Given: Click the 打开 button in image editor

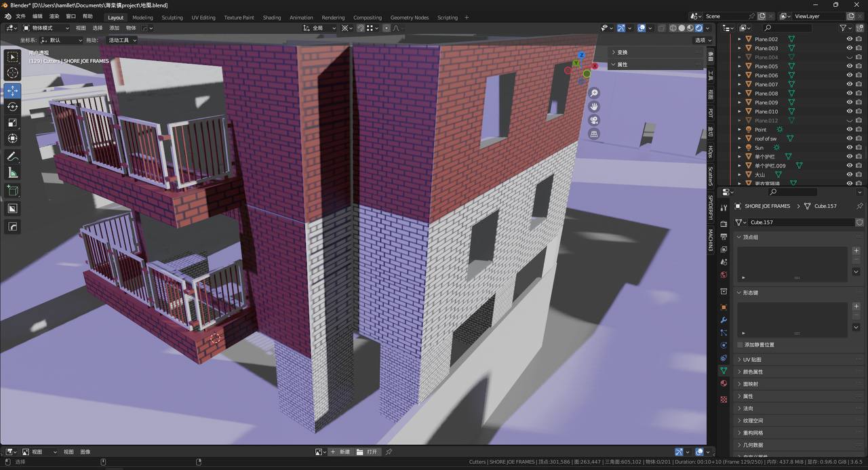Looking at the screenshot, I should coord(372,452).
